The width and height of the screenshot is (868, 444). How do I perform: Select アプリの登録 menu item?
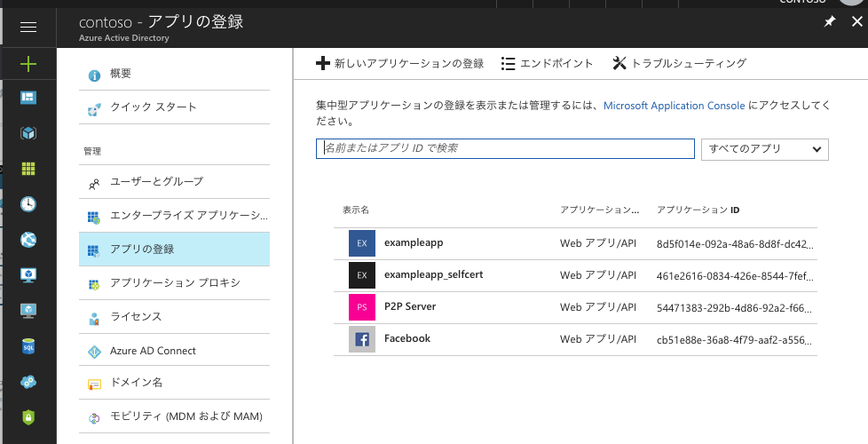[174, 250]
